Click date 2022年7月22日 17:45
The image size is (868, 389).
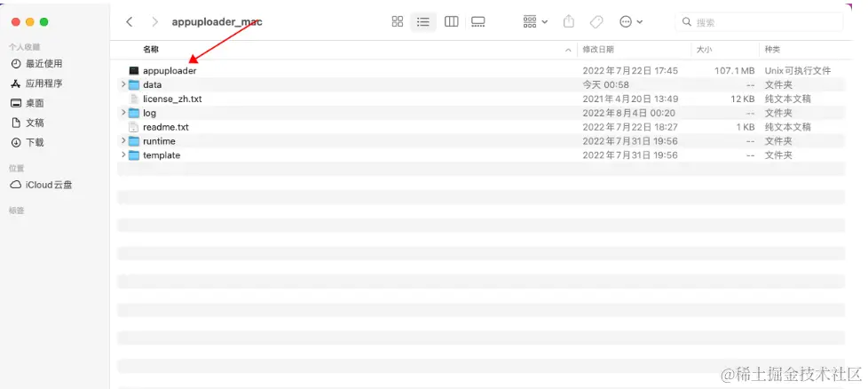pos(630,71)
